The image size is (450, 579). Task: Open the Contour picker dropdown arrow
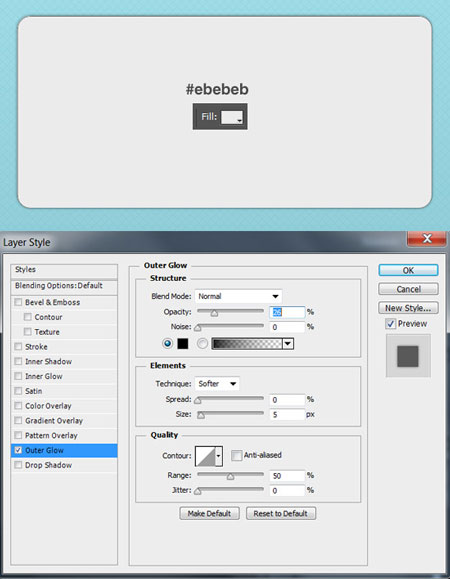click(219, 456)
